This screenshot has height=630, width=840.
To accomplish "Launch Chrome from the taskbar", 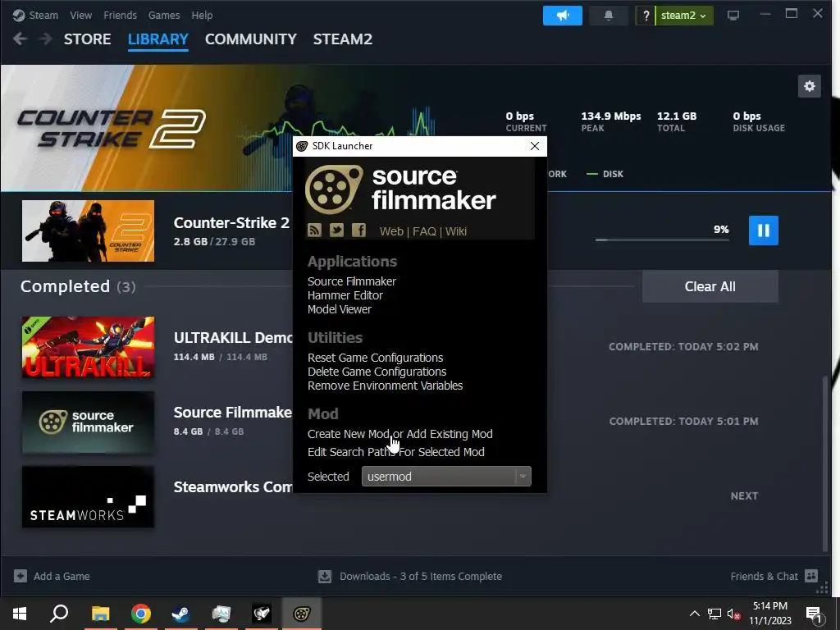I will tap(140, 614).
